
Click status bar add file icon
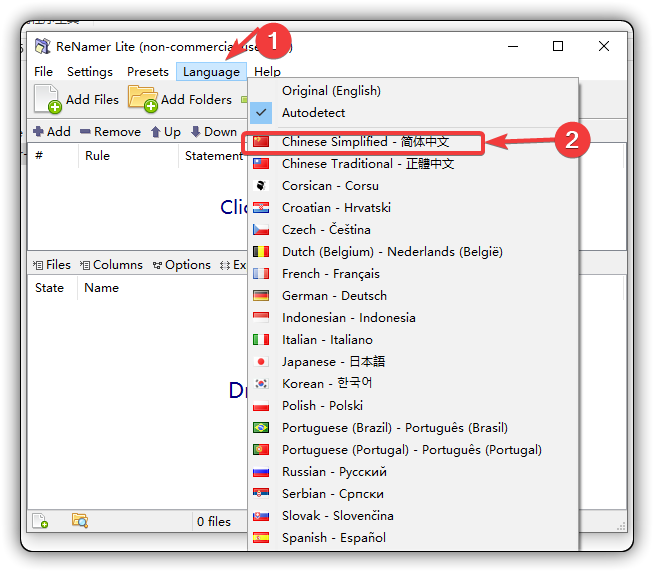point(40,521)
